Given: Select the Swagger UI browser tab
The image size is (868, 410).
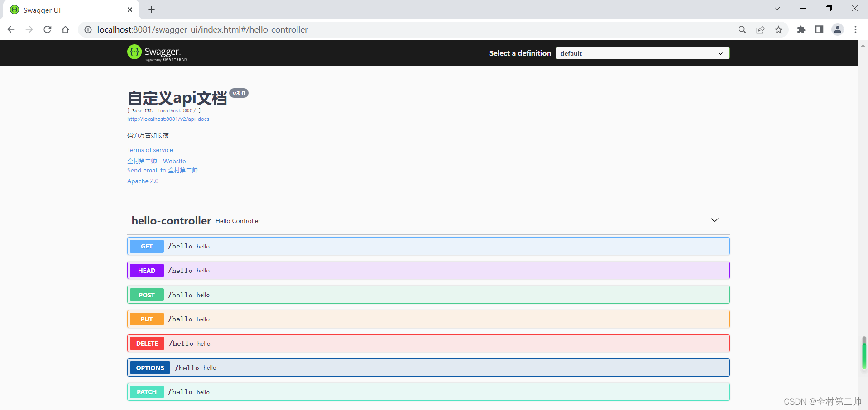Looking at the screenshot, I should [x=72, y=10].
